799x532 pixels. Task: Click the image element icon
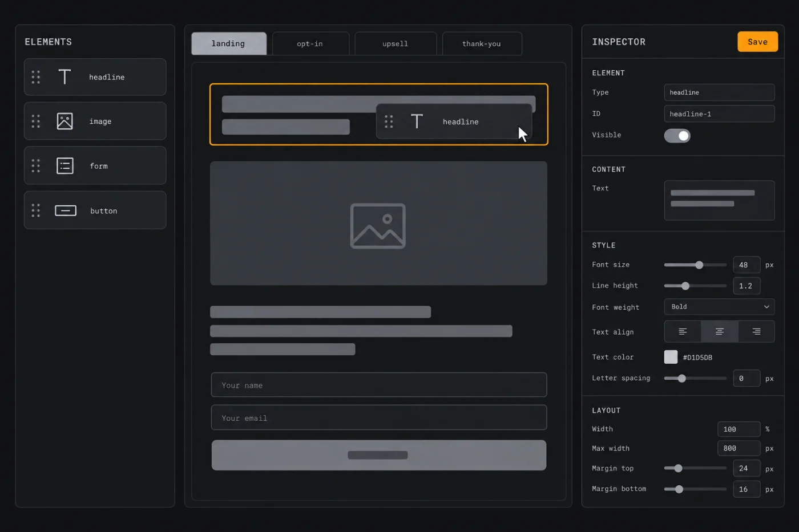point(64,121)
